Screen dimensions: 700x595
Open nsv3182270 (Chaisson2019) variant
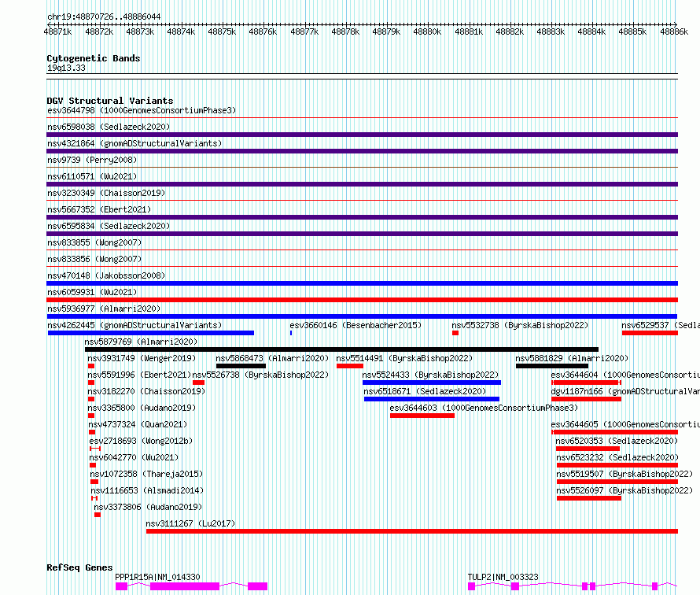(x=146, y=391)
